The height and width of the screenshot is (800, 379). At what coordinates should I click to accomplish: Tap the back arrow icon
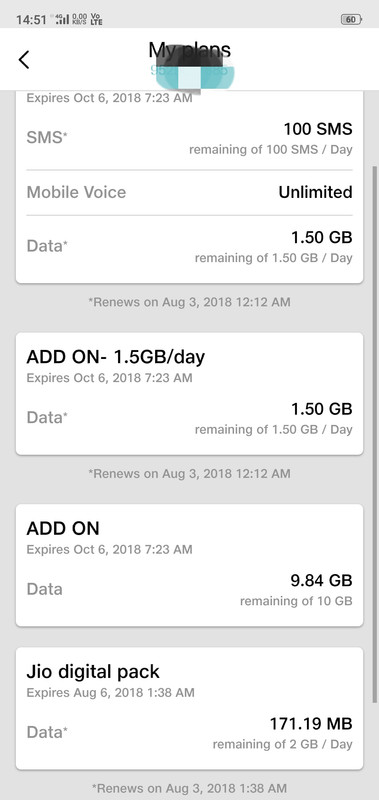(x=24, y=60)
